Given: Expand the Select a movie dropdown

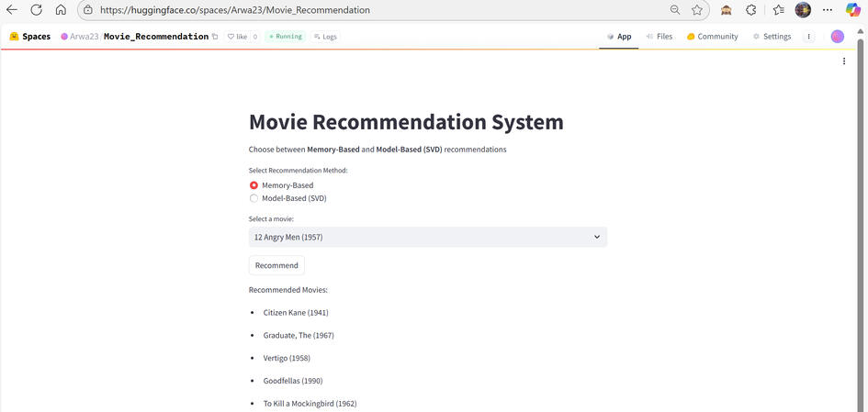Looking at the screenshot, I should (x=427, y=237).
